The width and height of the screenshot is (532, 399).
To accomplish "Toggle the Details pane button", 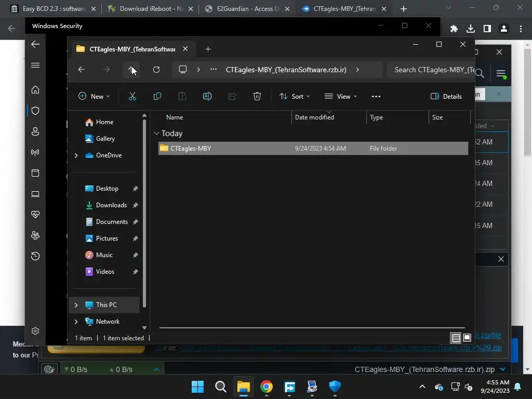I will click(446, 96).
